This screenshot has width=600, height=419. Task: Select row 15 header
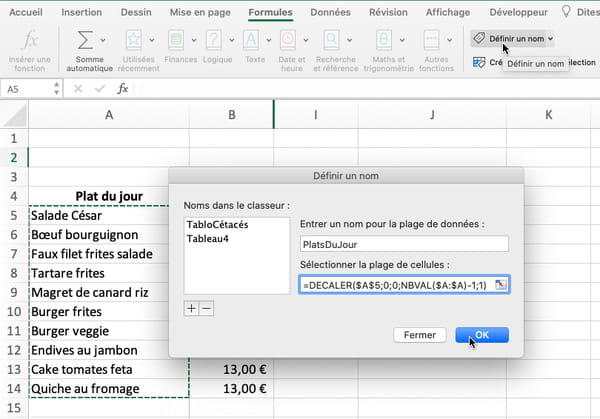pos(14,408)
